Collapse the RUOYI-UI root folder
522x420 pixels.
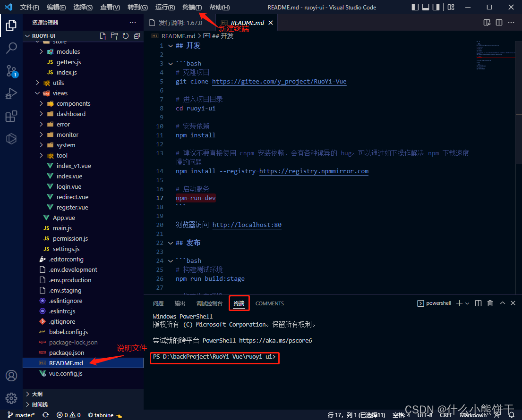[x=27, y=36]
